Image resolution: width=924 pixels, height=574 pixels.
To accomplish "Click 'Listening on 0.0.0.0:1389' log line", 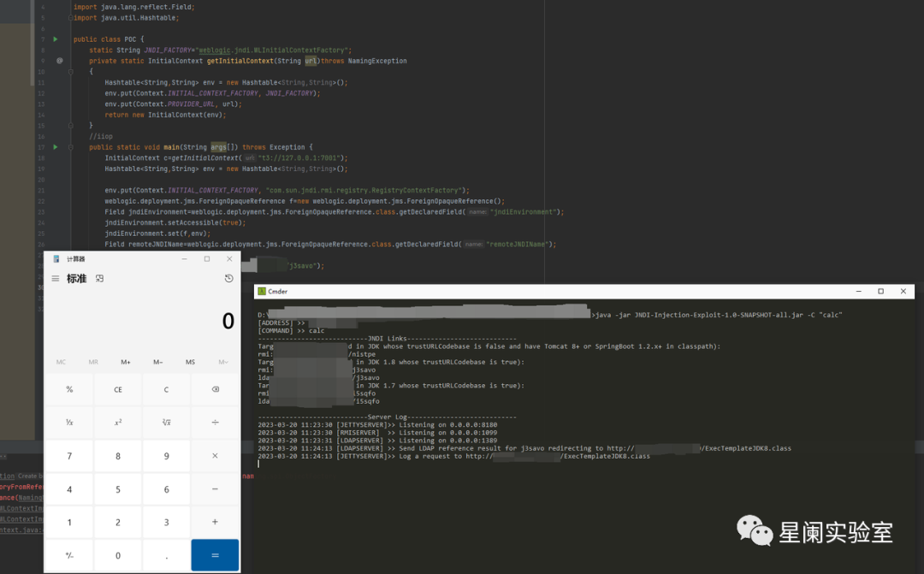I will (447, 441).
